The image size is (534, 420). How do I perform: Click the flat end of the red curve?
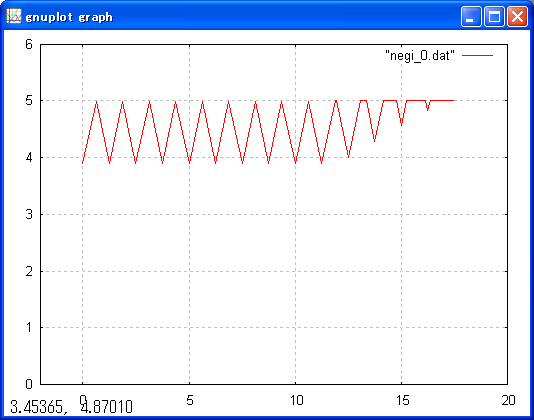[443, 100]
